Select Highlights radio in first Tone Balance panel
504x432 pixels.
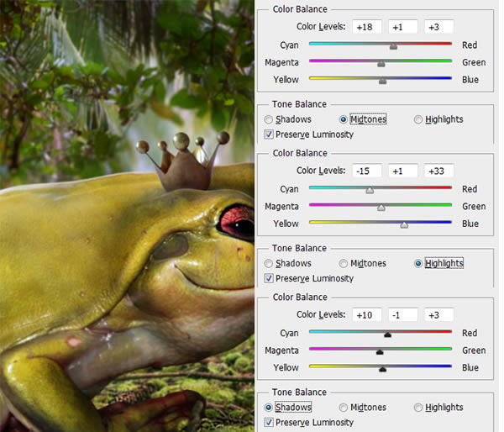coord(418,119)
